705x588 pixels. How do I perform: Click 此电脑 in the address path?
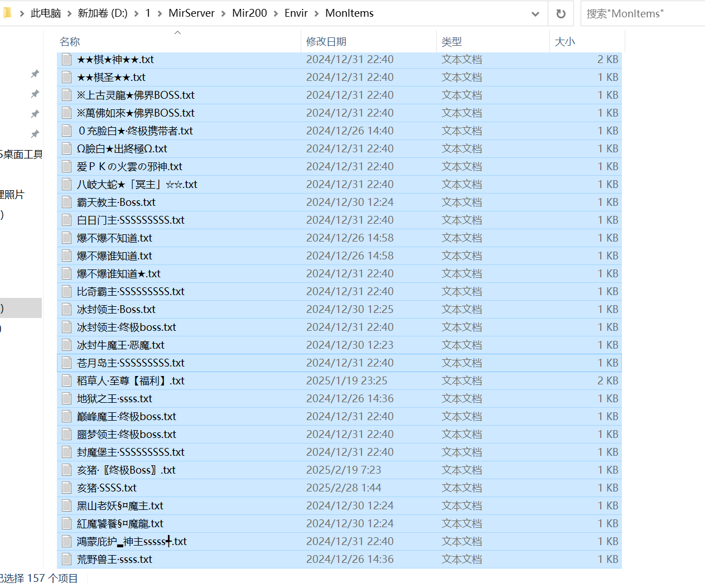coord(46,13)
